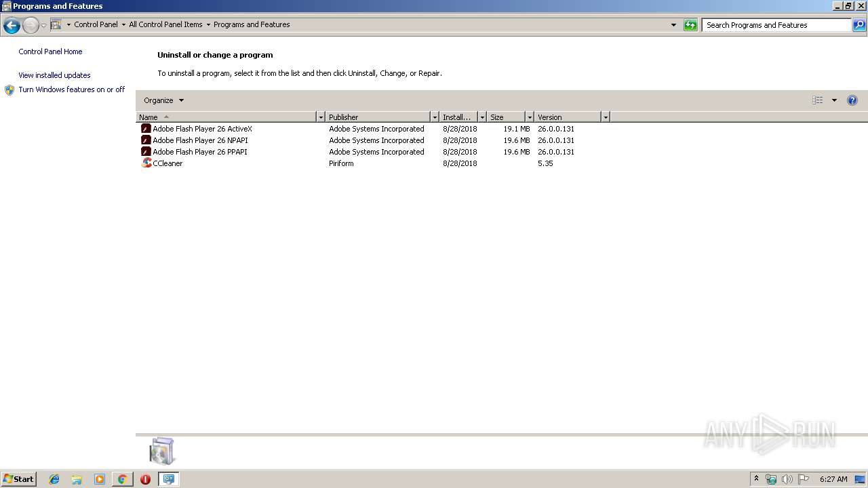Open View installed updates link

54,75
